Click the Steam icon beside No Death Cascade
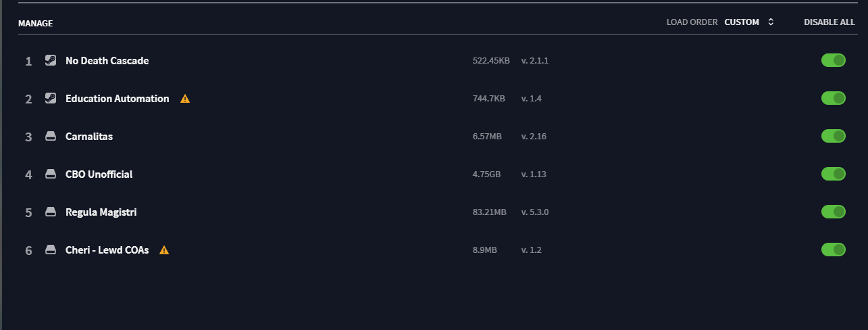Image resolution: width=868 pixels, height=330 pixels. [x=51, y=60]
